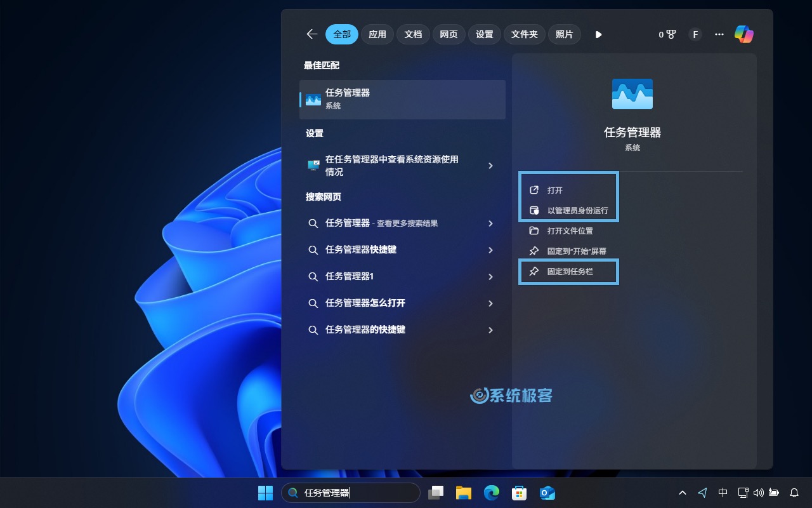The height and width of the screenshot is (508, 812).
Task: Show hidden tray icons chevron
Action: click(683, 493)
